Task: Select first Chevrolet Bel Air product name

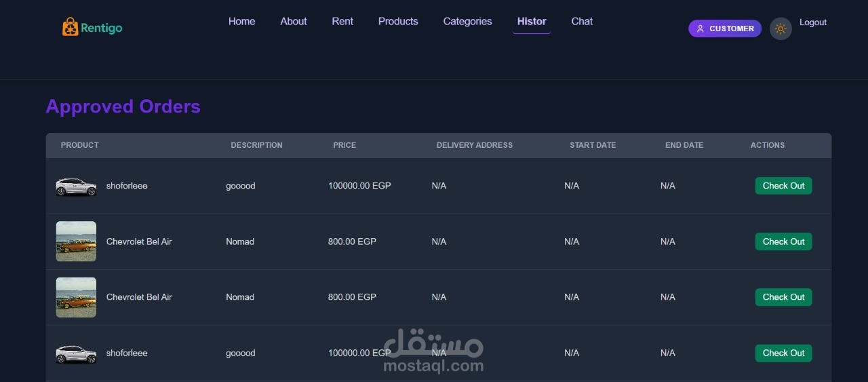Action: coord(139,242)
